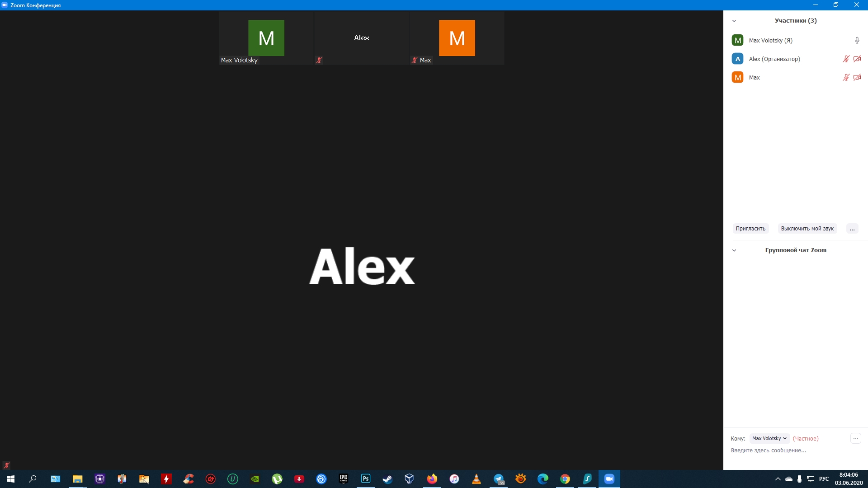This screenshot has width=868, height=488.
Task: Click the muted microphone icon in Alex's thumbnail
Action: pyautogui.click(x=319, y=60)
